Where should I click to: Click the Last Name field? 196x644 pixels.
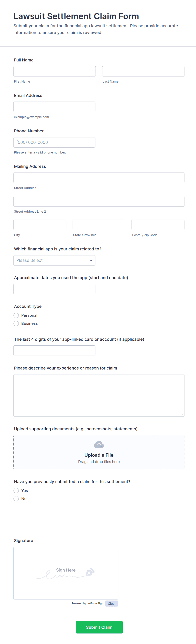[x=143, y=71]
